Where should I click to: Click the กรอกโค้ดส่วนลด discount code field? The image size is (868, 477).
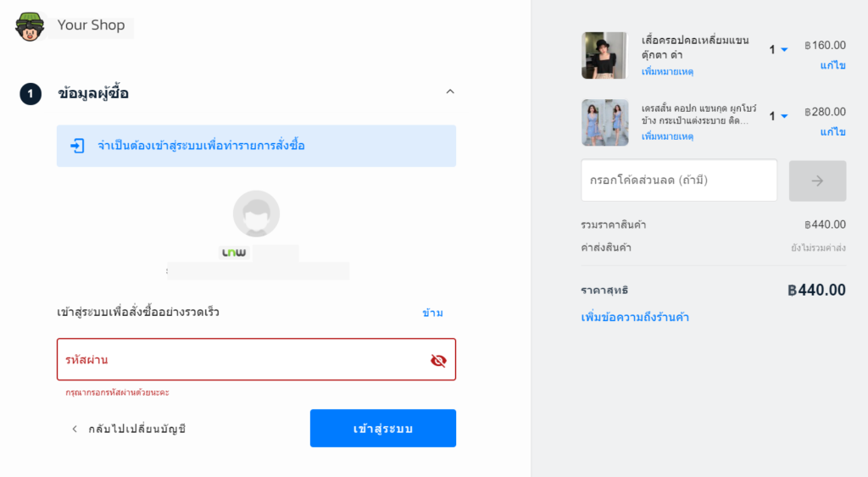[678, 180]
